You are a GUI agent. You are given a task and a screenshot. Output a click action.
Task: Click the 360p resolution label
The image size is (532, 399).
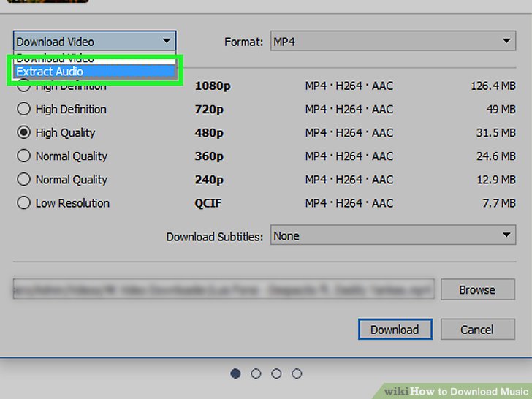click(x=209, y=156)
